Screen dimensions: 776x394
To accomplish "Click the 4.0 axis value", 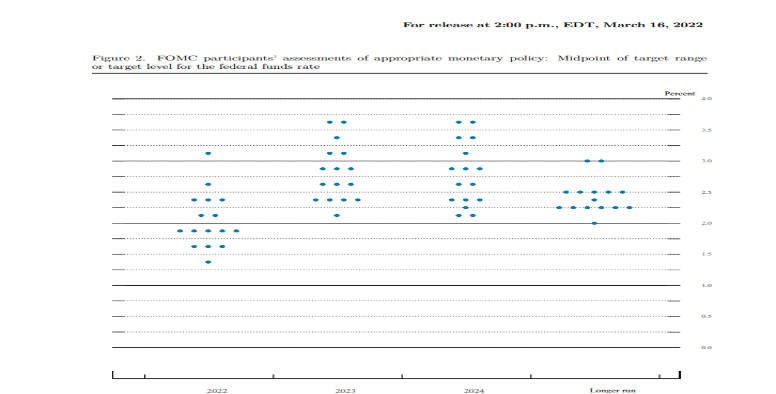I will (706, 98).
